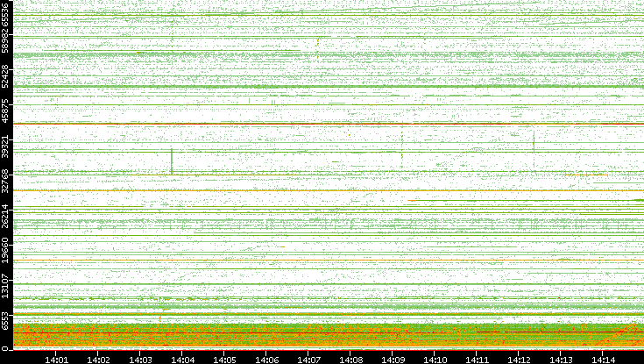644x364 pixels.
Task: Click the 65536 label on vertical axis
Action: (6, 16)
